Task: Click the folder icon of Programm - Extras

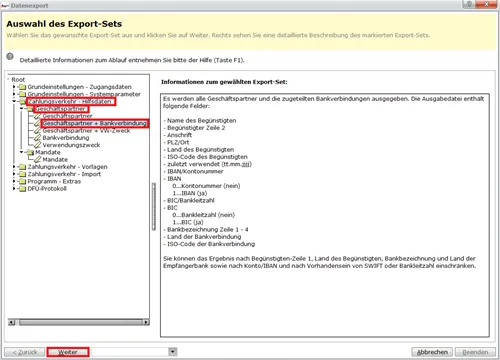Action: (x=22, y=181)
